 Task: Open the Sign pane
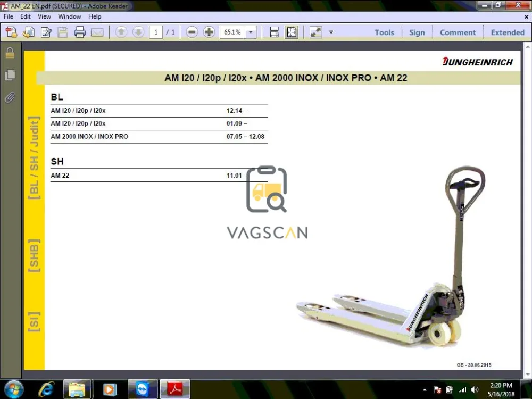click(x=417, y=32)
